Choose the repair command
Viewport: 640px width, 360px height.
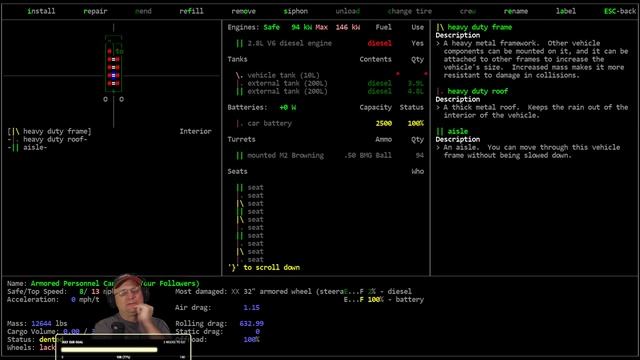[x=95, y=11]
